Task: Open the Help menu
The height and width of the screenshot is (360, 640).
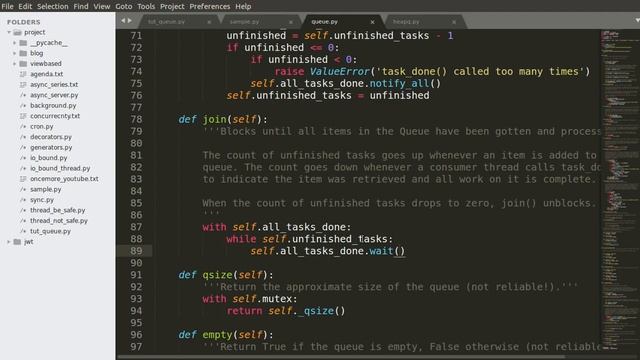Action: point(243,6)
